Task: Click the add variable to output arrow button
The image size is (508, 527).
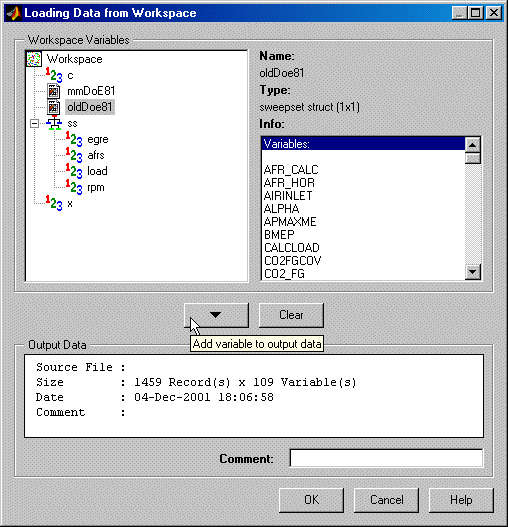Action: click(x=216, y=315)
